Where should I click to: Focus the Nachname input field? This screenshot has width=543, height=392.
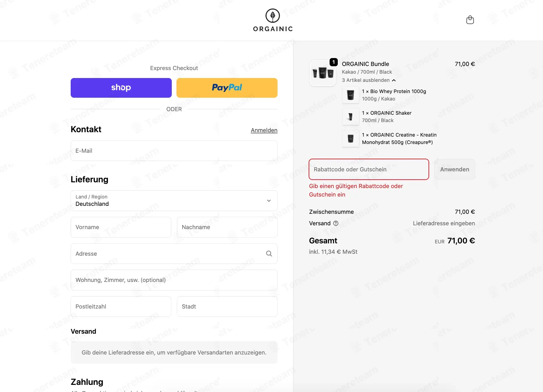tap(227, 227)
